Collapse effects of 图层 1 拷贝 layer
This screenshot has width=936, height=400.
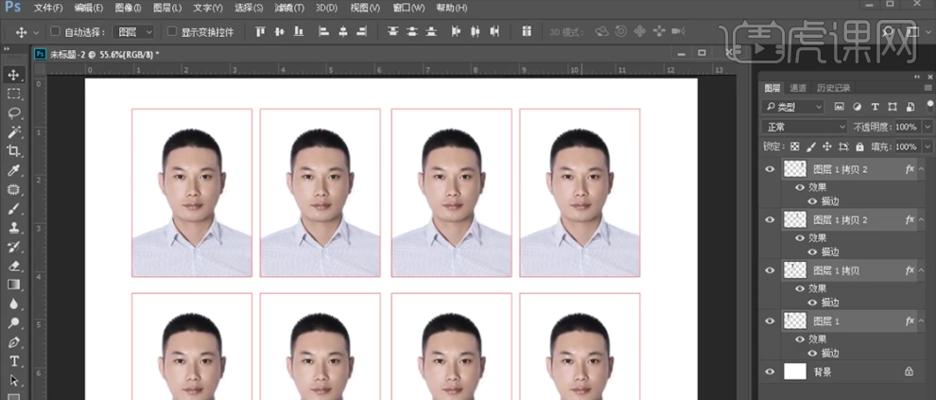[920, 270]
